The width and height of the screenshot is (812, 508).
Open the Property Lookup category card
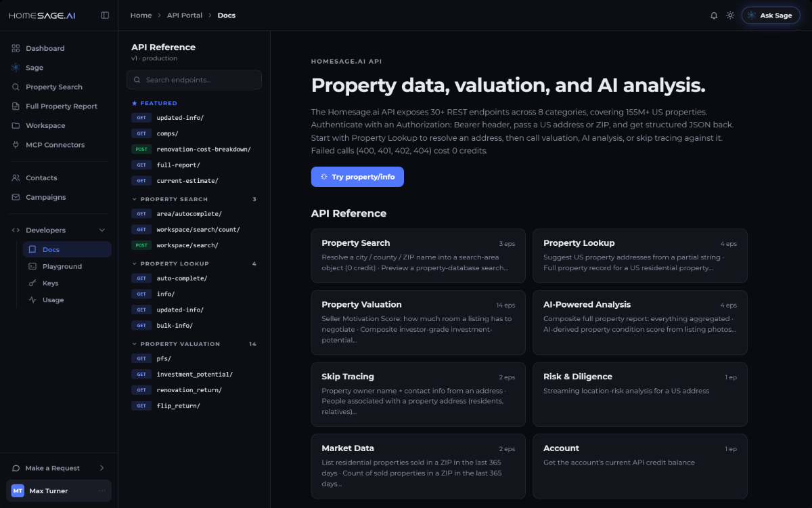[x=640, y=255]
